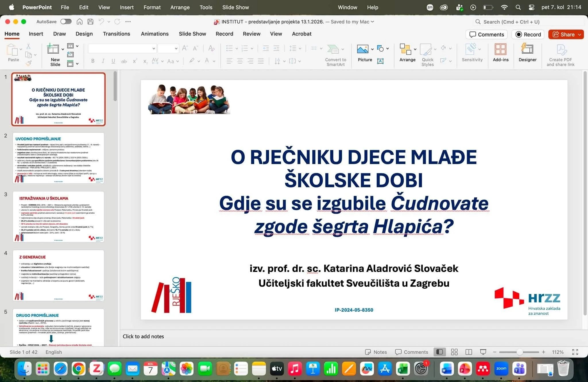Click the Record button
The height and width of the screenshot is (382, 588).
pyautogui.click(x=528, y=34)
